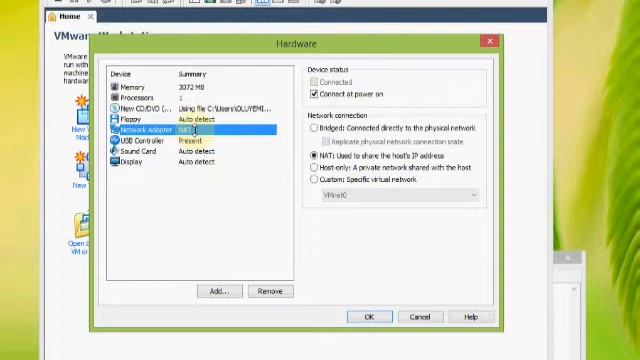This screenshot has height=360, width=640.
Task: Select the USB Controller icon
Action: tap(115, 140)
